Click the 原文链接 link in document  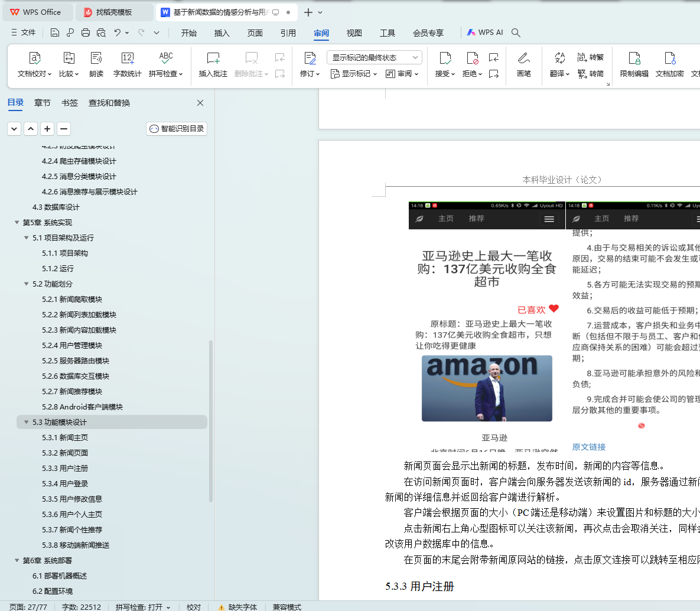pyautogui.click(x=589, y=447)
